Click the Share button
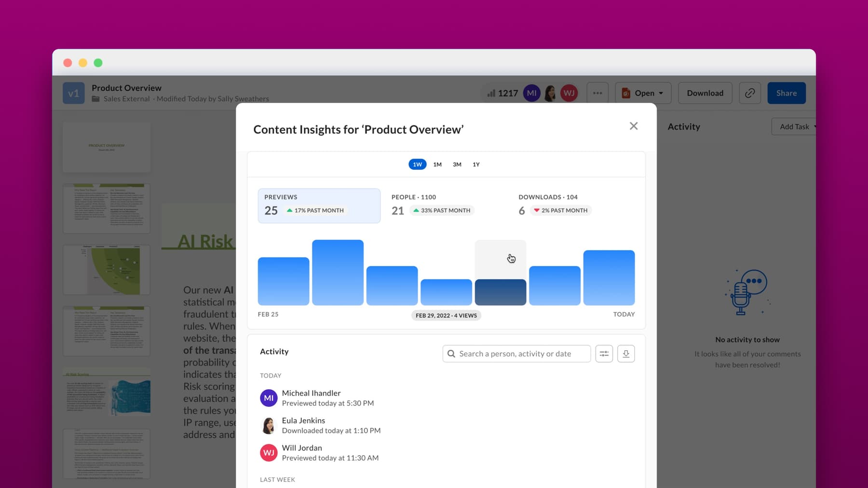Image resolution: width=868 pixels, height=488 pixels. pos(787,92)
